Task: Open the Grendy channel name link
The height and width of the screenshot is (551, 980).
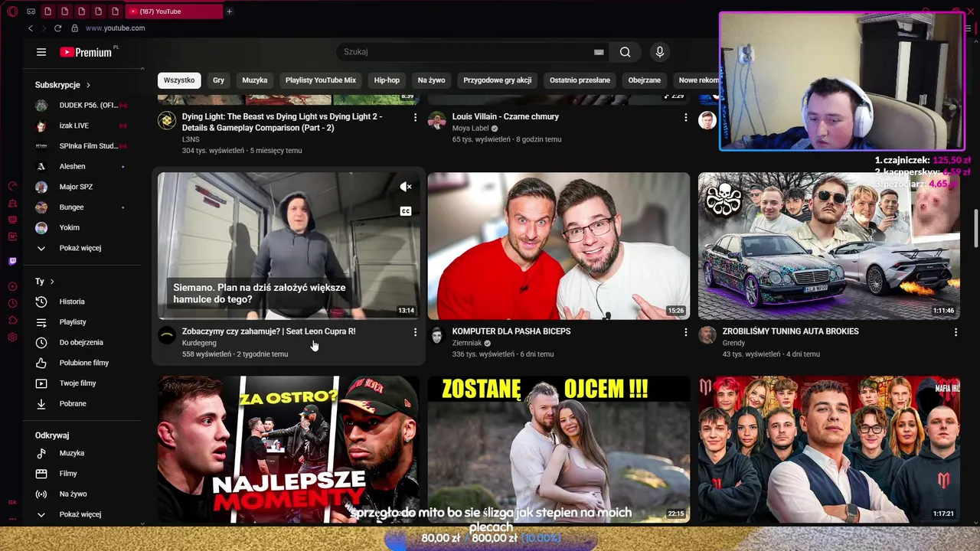Action: pyautogui.click(x=733, y=343)
